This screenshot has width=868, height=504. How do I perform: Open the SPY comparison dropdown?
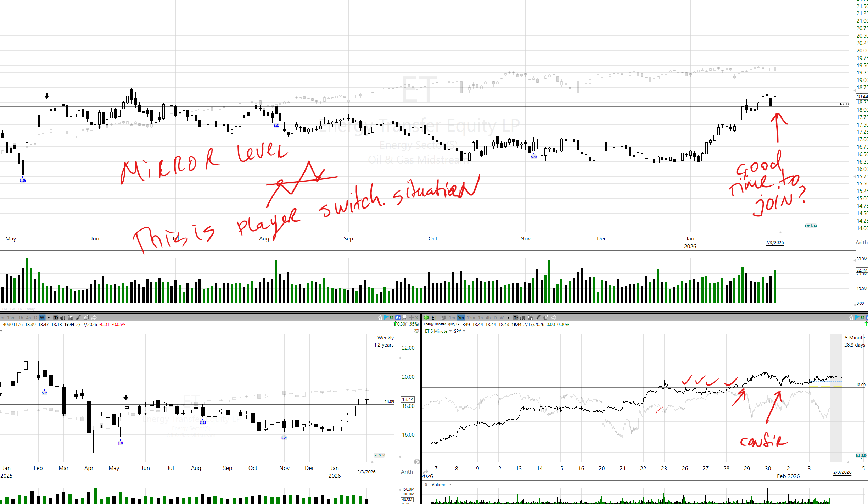pyautogui.click(x=464, y=331)
